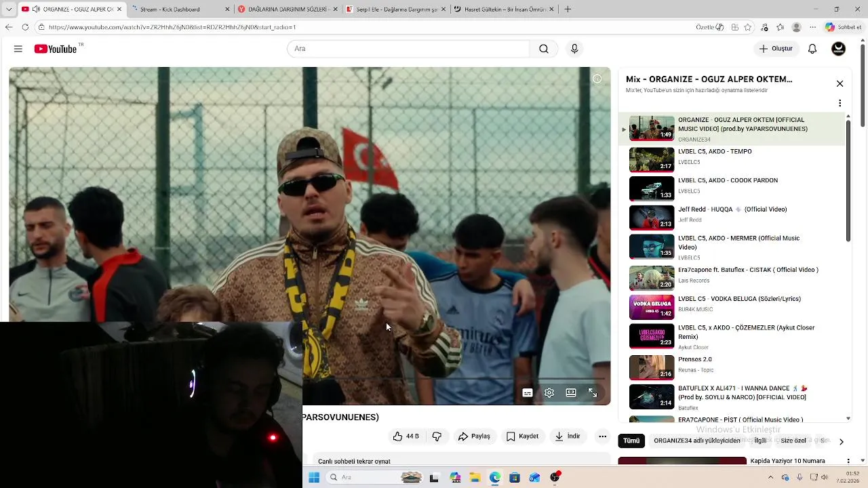Open the YouTube account avatar menu
The height and width of the screenshot is (488, 868).
coord(839,49)
